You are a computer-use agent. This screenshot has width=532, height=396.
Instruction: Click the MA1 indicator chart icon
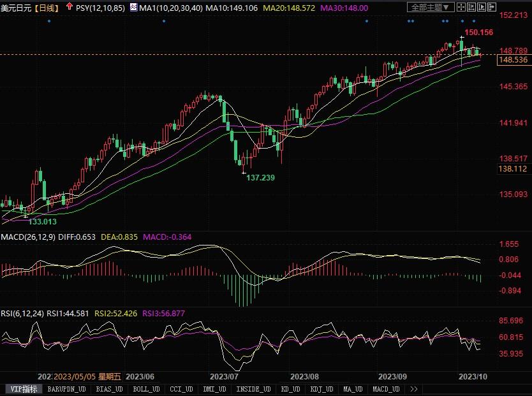pos(133,8)
